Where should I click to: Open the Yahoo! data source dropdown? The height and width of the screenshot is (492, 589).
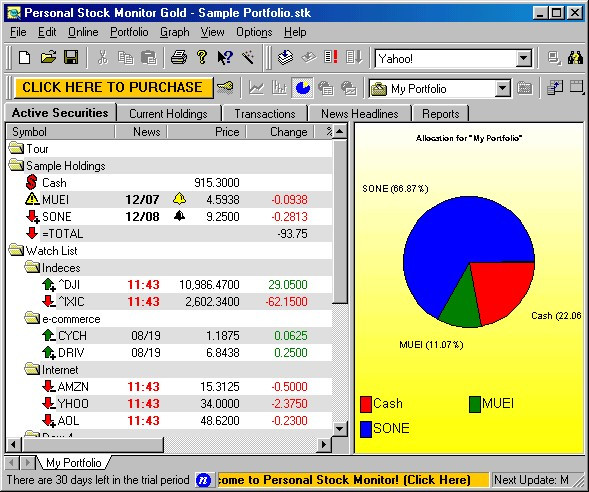[523, 59]
